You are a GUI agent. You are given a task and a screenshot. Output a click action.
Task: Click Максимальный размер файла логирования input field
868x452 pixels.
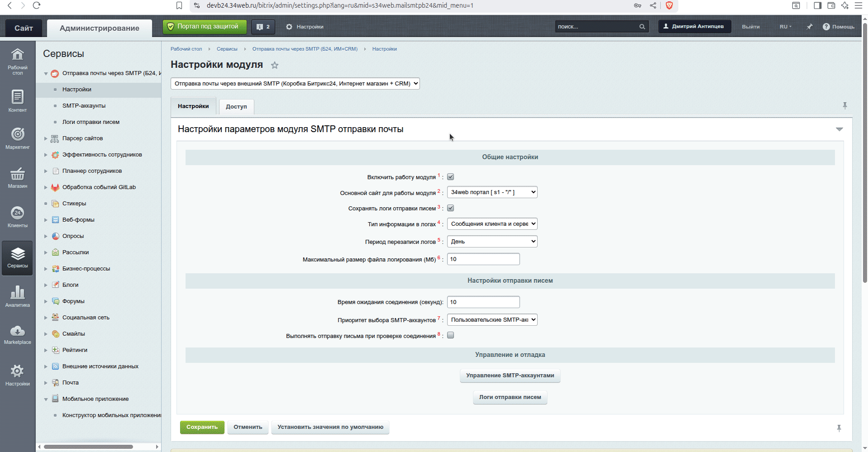tap(483, 259)
